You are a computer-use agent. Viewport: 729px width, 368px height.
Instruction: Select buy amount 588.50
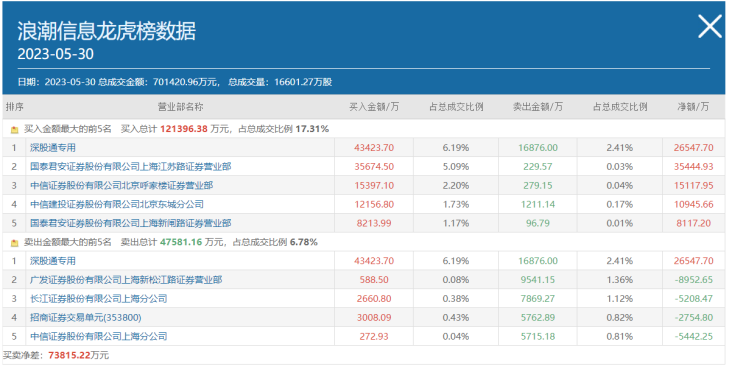point(374,280)
